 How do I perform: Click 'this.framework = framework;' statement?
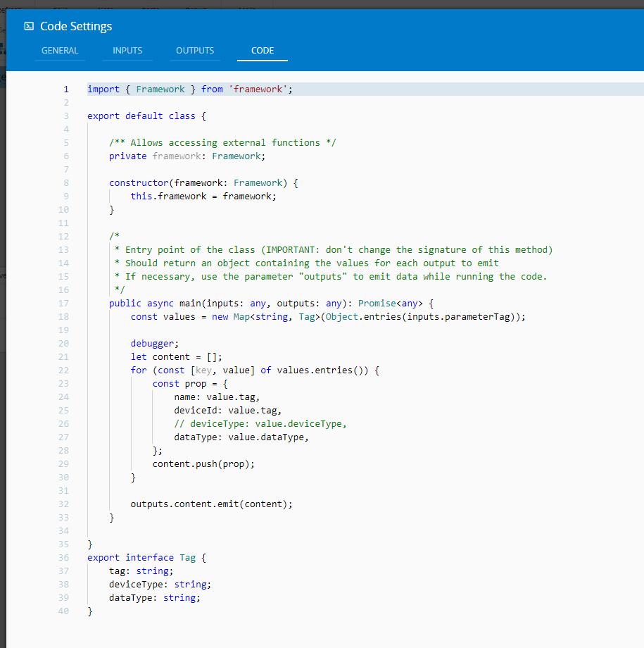pyautogui.click(x=203, y=197)
